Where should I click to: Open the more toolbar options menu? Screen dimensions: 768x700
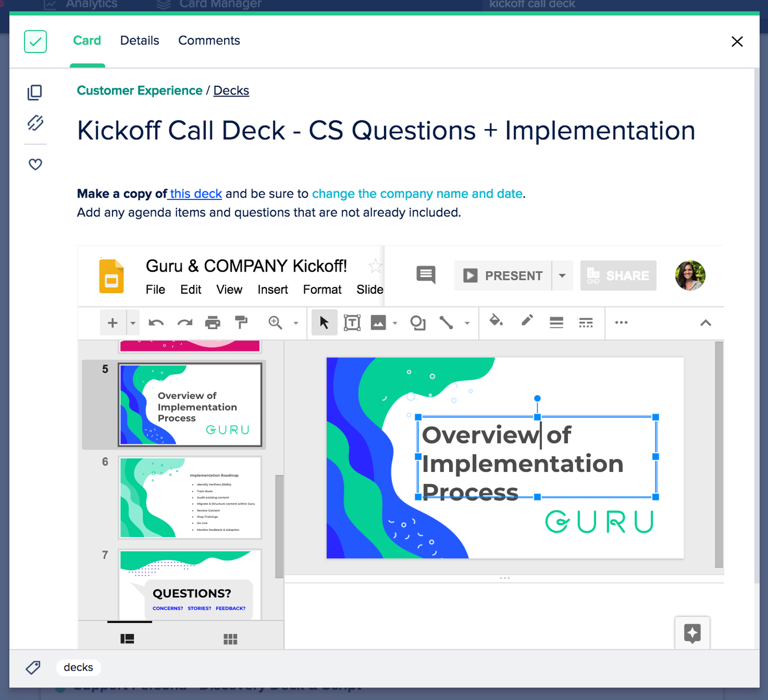click(x=621, y=323)
